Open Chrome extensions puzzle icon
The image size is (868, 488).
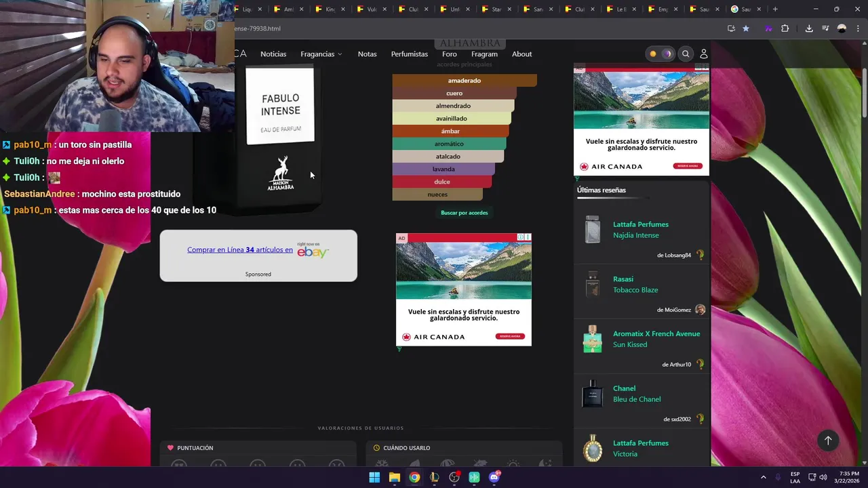click(785, 28)
